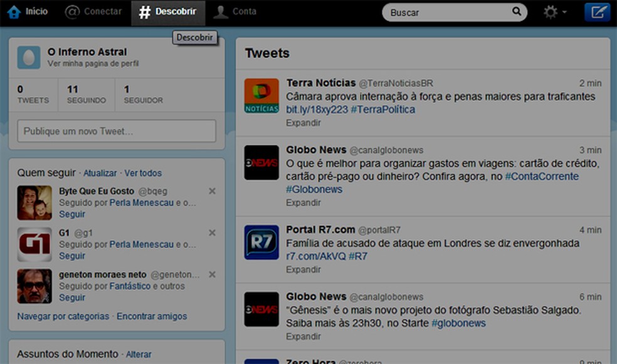Image resolution: width=617 pixels, height=364 pixels.
Task: Click #globonews hashtag in Gênesis tweet
Action: 458,323
